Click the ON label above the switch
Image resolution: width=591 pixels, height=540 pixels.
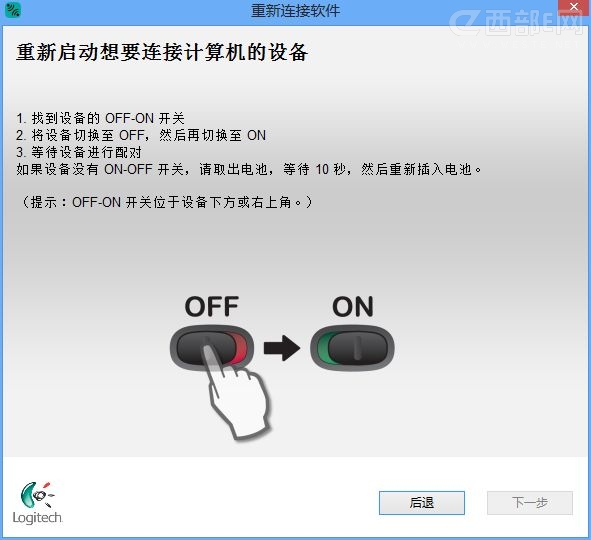tap(353, 307)
